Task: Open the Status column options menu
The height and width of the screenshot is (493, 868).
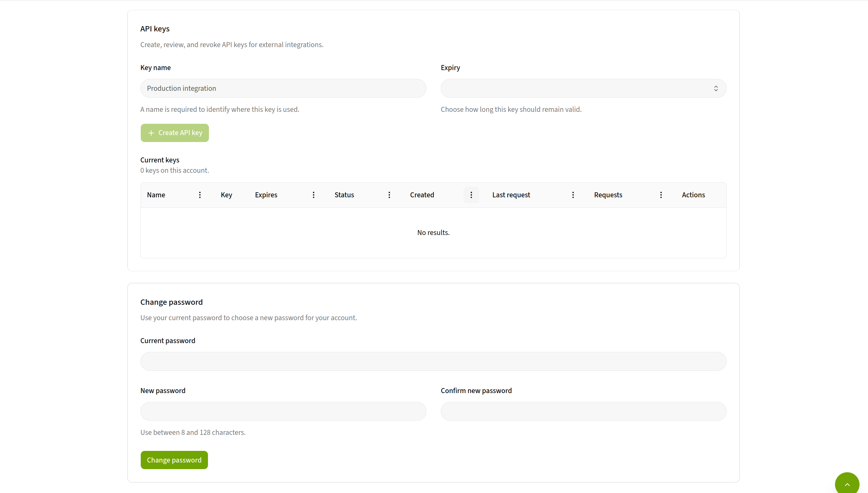Action: [x=389, y=195]
